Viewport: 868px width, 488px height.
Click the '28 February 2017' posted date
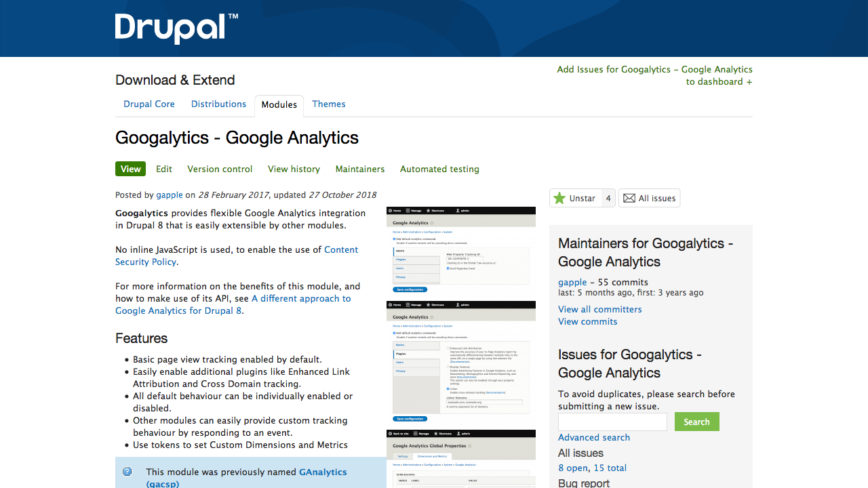click(233, 195)
